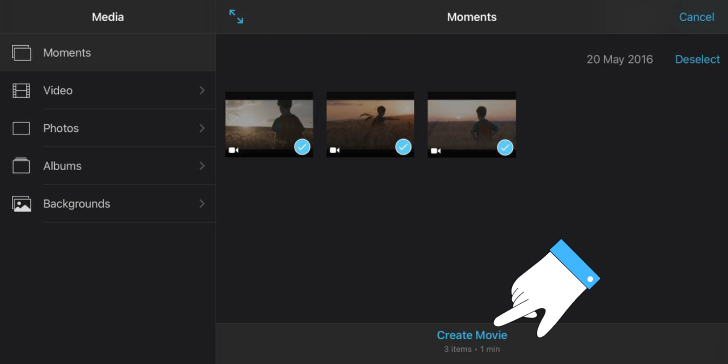Click the Backgrounds picture icon

coord(21,204)
